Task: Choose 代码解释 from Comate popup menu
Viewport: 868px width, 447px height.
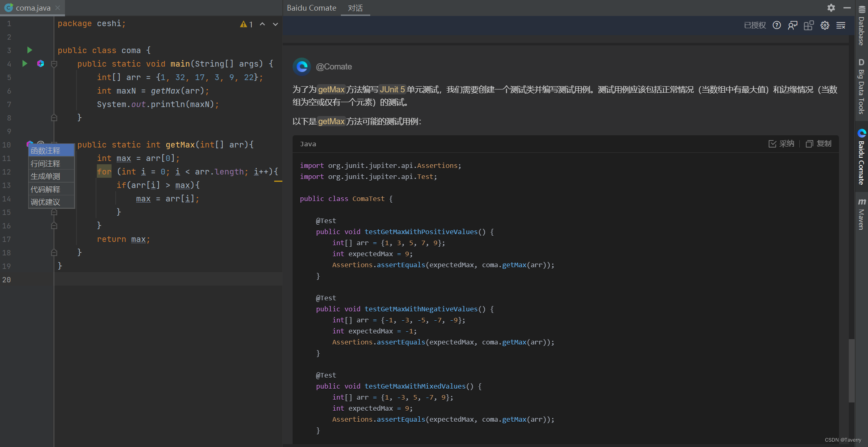Action: [x=51, y=189]
